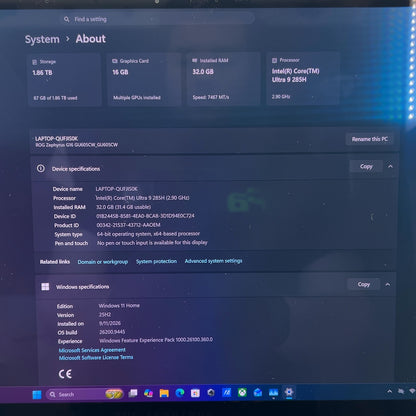This screenshot has width=416, height=416.
Task: Click the Settings gear on the taskbar
Action: pyautogui.click(x=289, y=392)
